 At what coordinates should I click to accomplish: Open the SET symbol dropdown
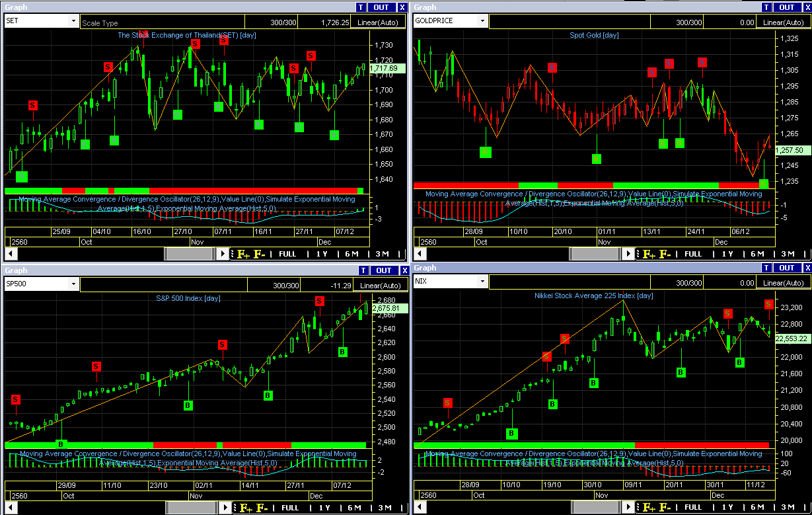click(73, 21)
